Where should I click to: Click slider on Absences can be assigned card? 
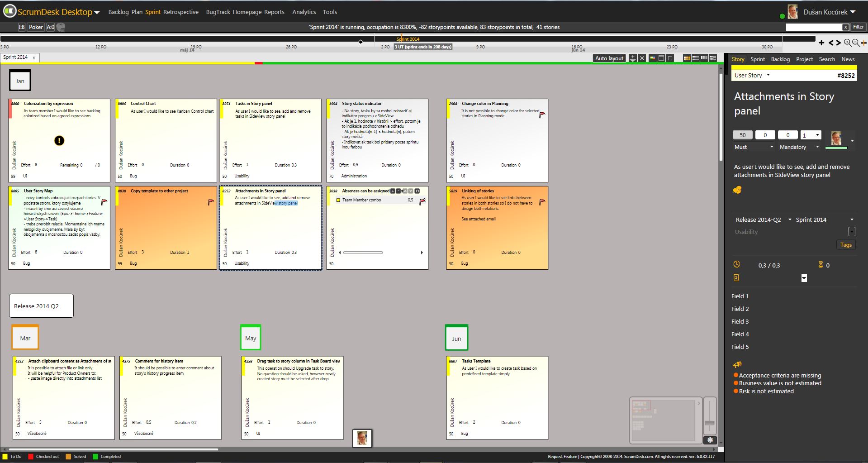[363, 253]
